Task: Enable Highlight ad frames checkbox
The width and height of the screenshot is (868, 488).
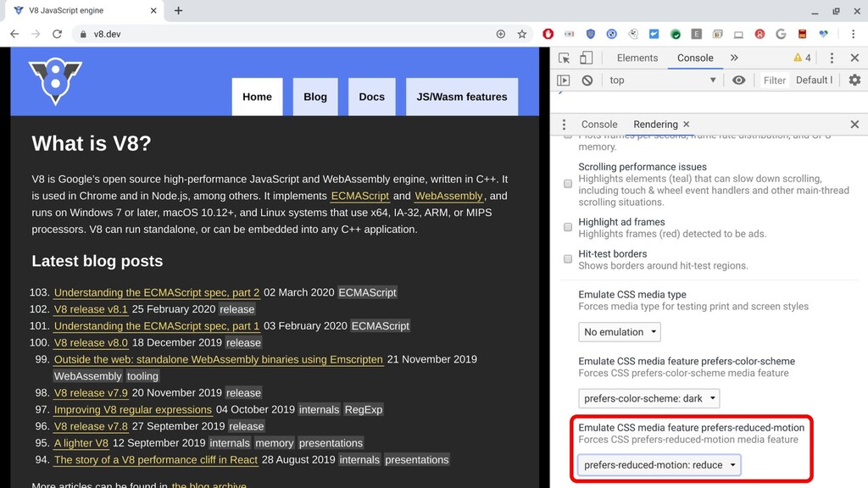Action: tap(568, 227)
